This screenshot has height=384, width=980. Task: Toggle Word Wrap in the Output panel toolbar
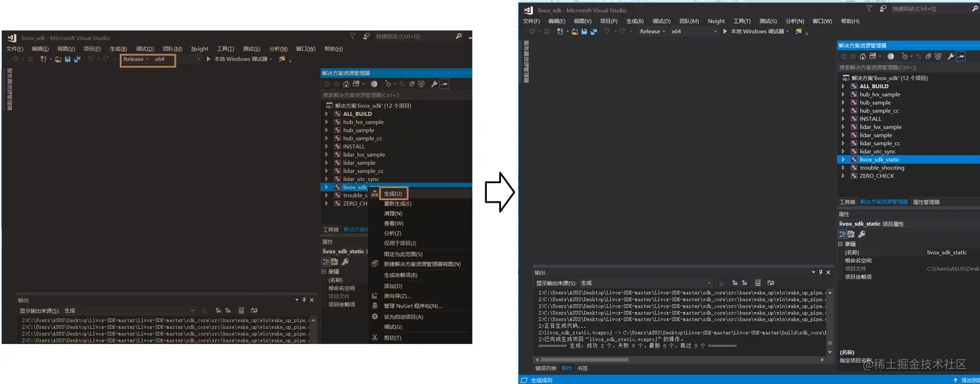[770, 284]
